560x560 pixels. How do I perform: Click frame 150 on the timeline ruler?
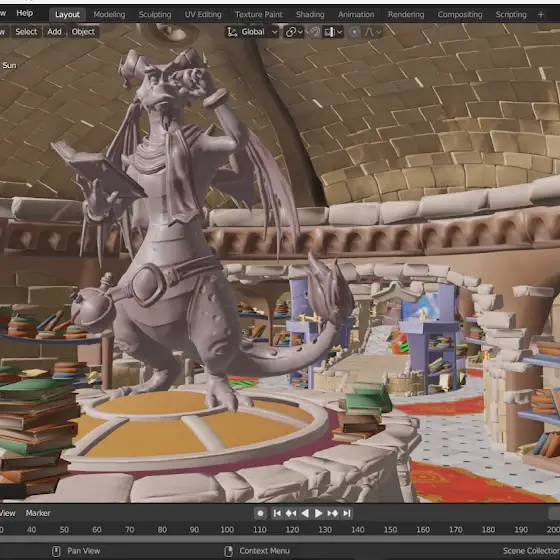click(x=390, y=530)
